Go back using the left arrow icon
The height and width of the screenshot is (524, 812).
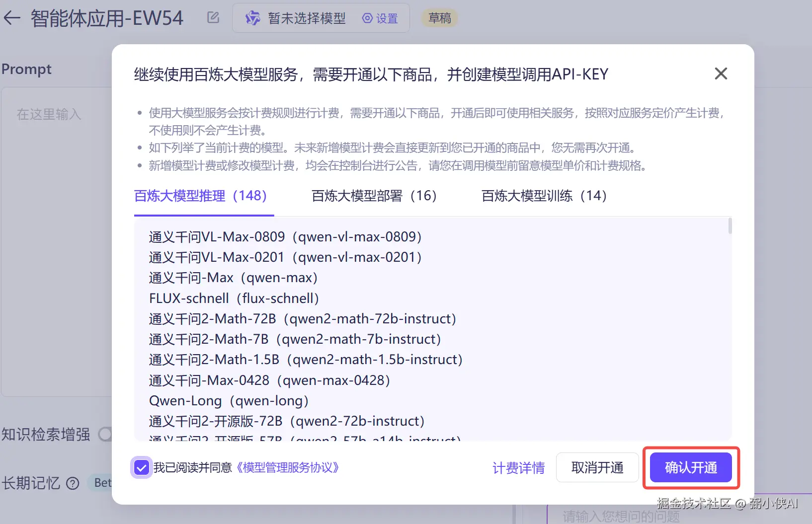(x=11, y=18)
